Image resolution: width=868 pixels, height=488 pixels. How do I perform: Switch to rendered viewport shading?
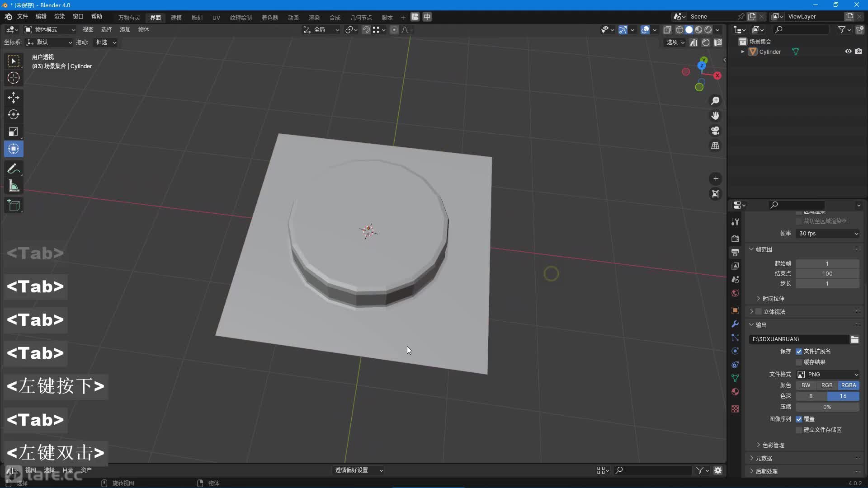coord(708,30)
